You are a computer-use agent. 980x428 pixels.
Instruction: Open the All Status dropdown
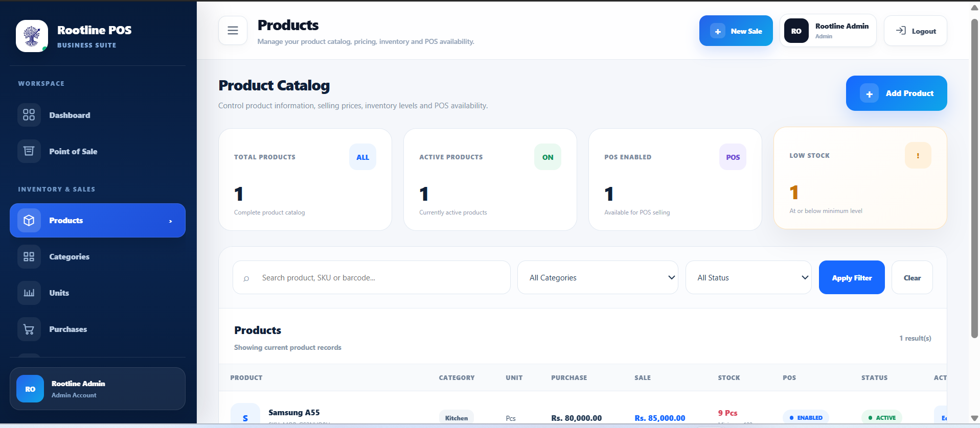pyautogui.click(x=748, y=277)
